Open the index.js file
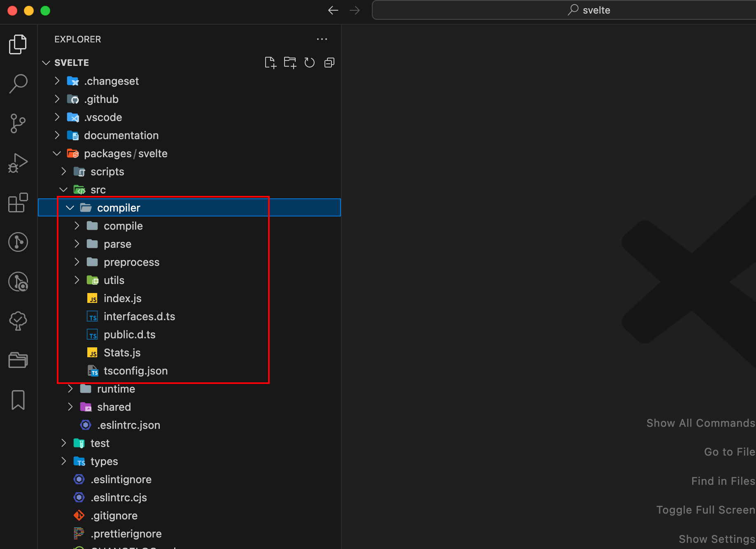 tap(122, 298)
